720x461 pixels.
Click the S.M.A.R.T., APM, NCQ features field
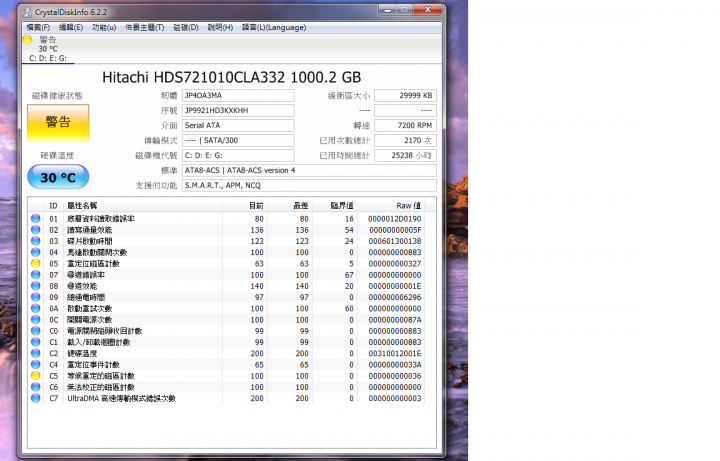309,186
